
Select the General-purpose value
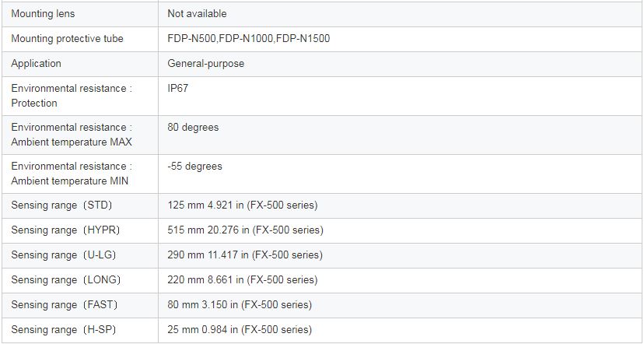click(206, 64)
